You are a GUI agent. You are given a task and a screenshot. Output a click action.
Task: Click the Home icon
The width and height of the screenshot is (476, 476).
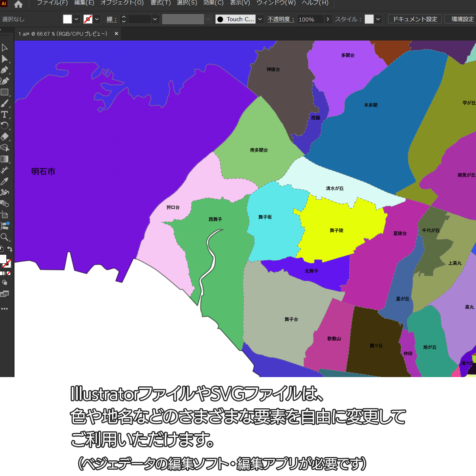pyautogui.click(x=18, y=4)
